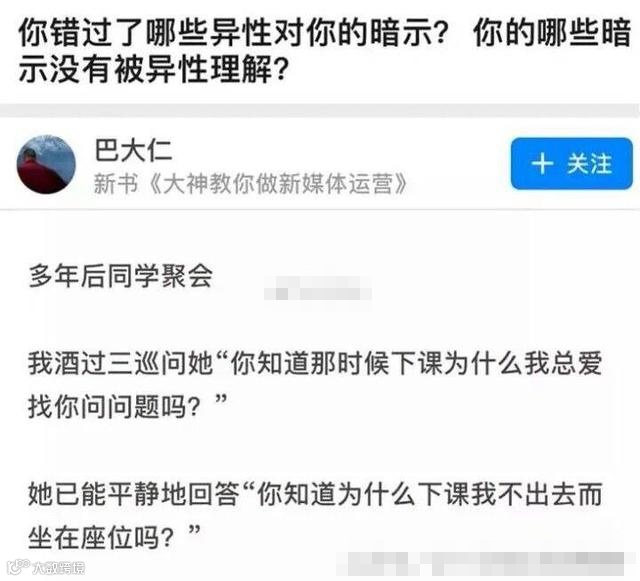Click the pixelated strip at the answer's end
Image resolution: width=640 pixels, height=581 pixels.
482,563
